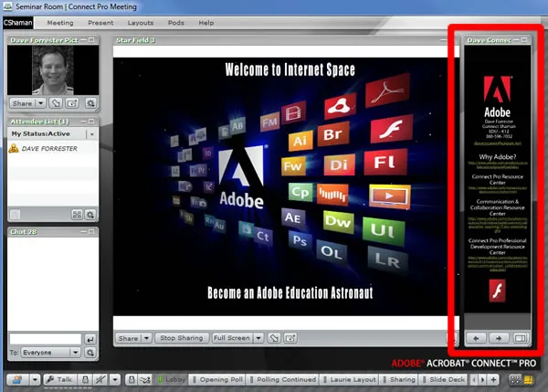Send chat message with the enter arrow button
The width and height of the screenshot is (548, 392).
pos(90,339)
